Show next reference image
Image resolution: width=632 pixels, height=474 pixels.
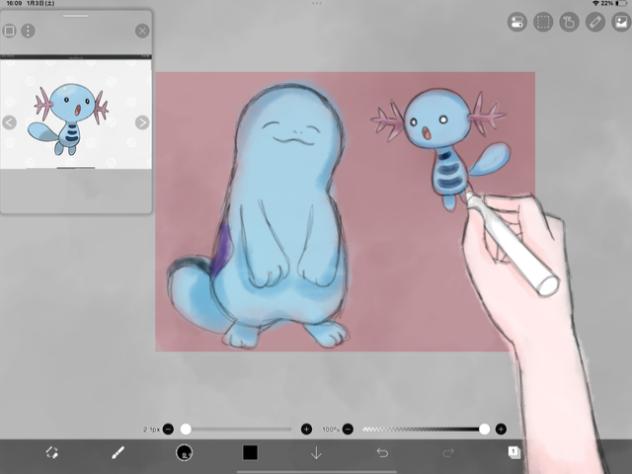(x=142, y=122)
